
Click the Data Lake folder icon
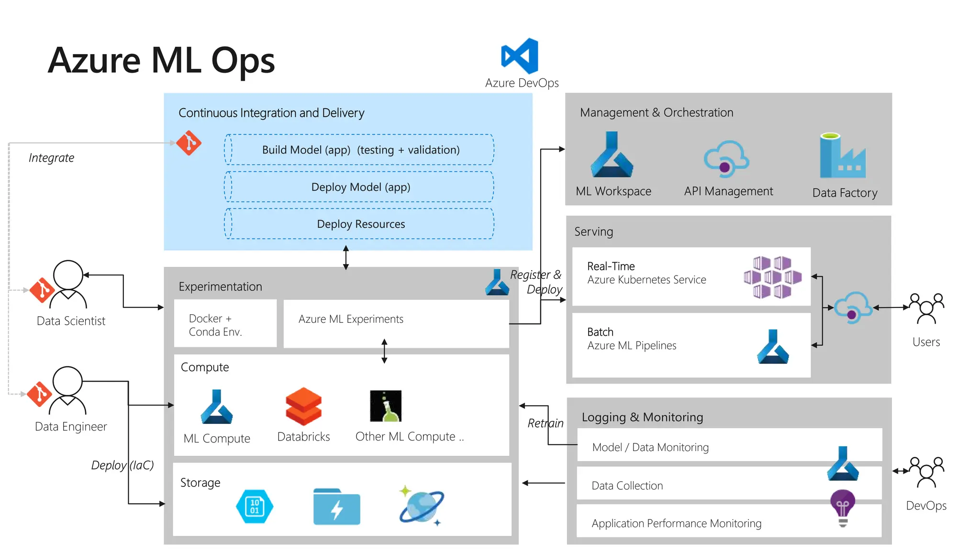coord(336,507)
